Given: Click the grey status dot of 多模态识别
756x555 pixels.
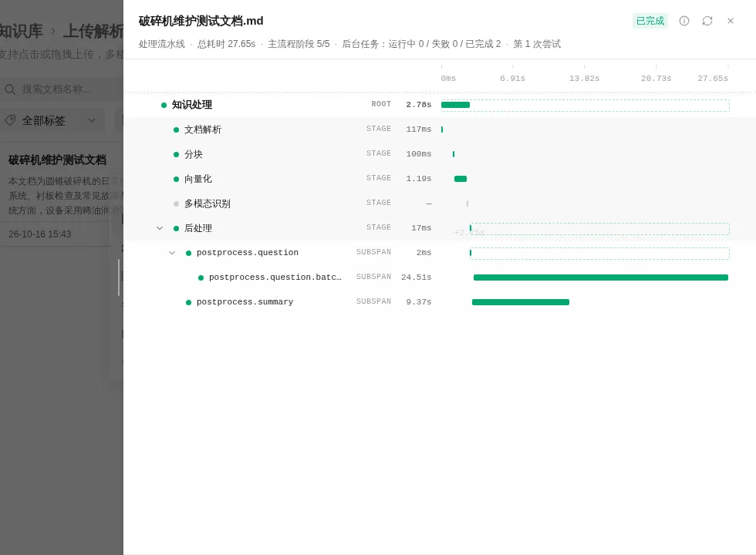Looking at the screenshot, I should (176, 203).
